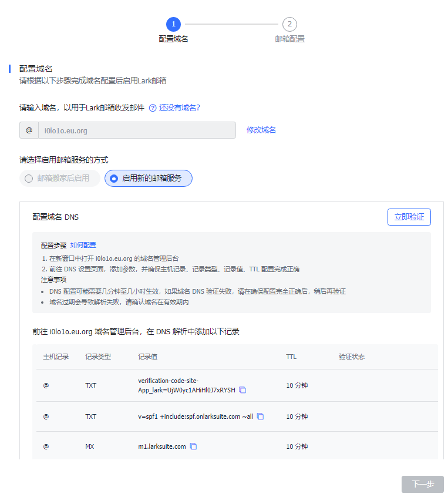Click the TTL column header
448x504 pixels.
pyautogui.click(x=291, y=357)
